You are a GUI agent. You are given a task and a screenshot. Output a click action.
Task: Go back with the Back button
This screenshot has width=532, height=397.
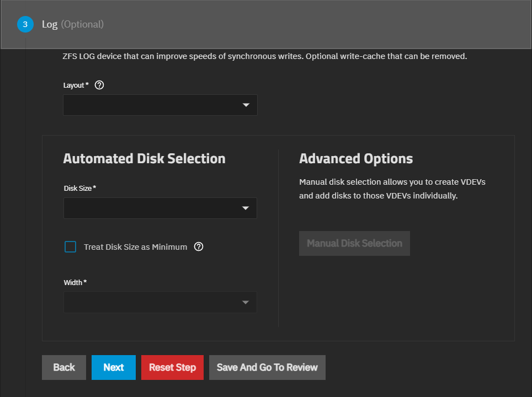pyautogui.click(x=64, y=367)
